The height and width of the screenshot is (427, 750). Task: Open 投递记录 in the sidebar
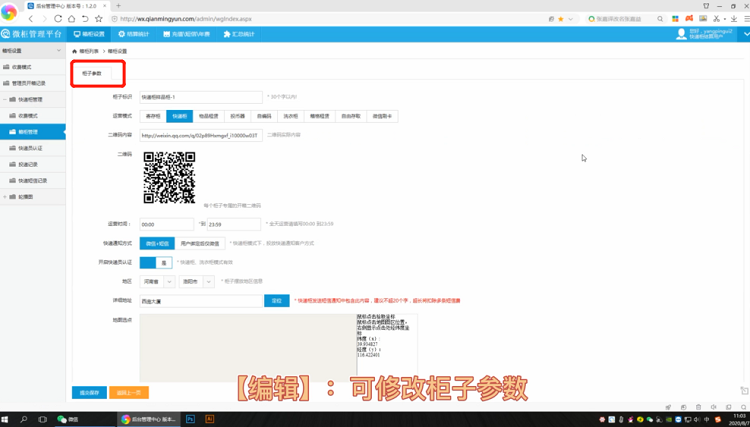coord(33,164)
